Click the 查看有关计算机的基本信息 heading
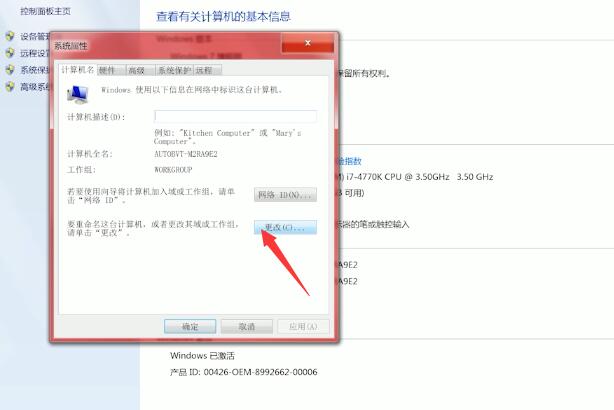Viewport: 614px width, 410px height. click(x=223, y=16)
